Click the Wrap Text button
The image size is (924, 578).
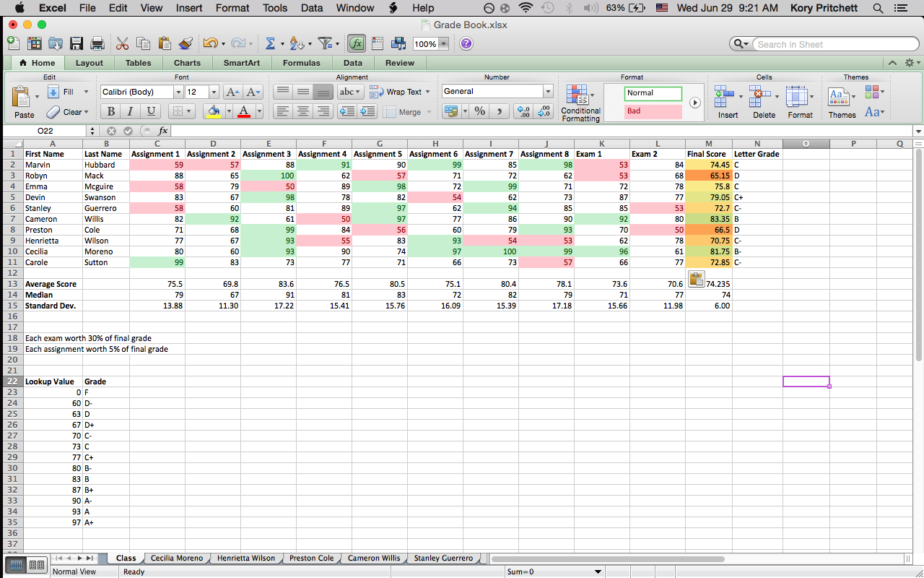pyautogui.click(x=399, y=92)
